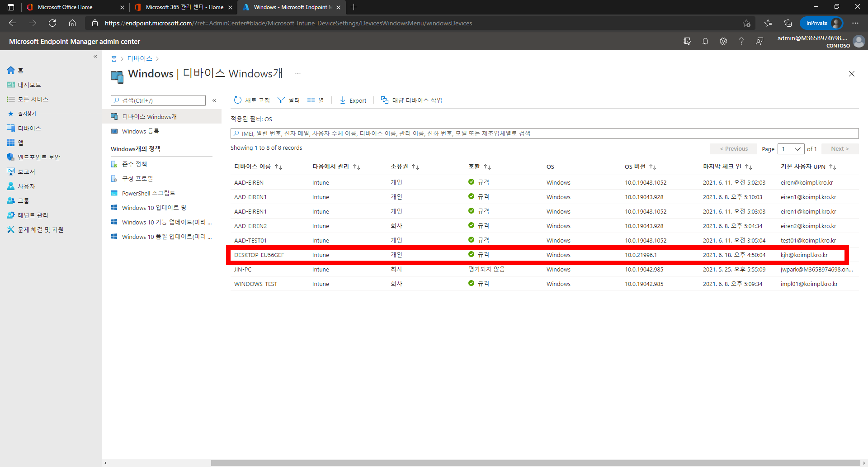868x467 pixels.
Task: Open the 열 column chooser
Action: [x=316, y=100]
